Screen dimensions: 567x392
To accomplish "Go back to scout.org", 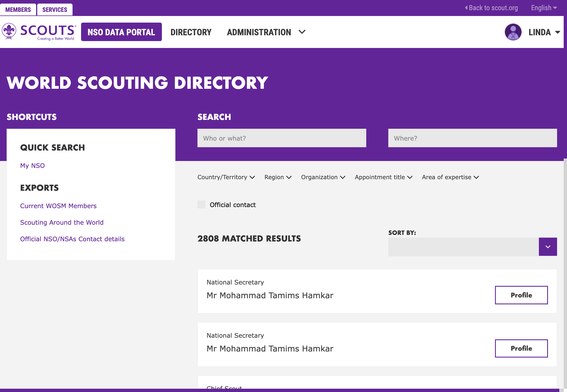I will (491, 8).
